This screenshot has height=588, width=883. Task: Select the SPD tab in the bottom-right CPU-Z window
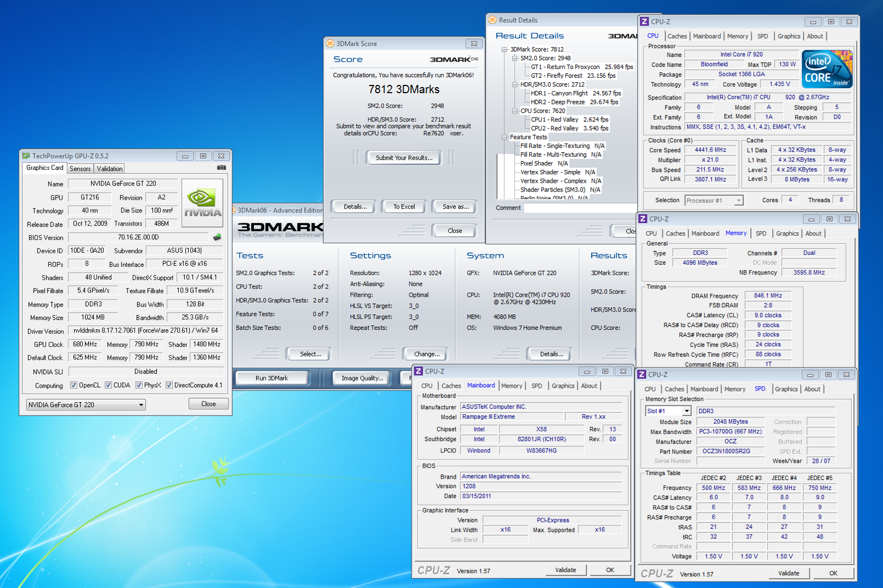coord(760,389)
